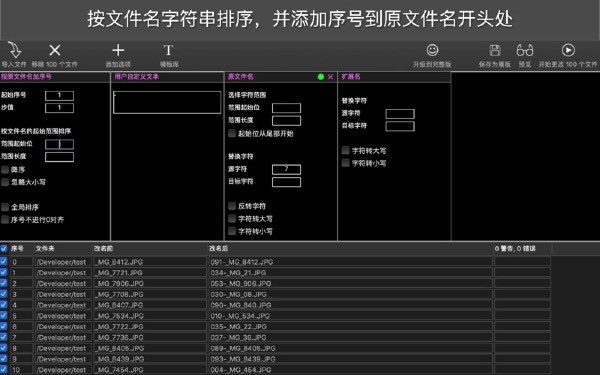Click the folder cell in the _MG_7708.JPG row

(63, 294)
